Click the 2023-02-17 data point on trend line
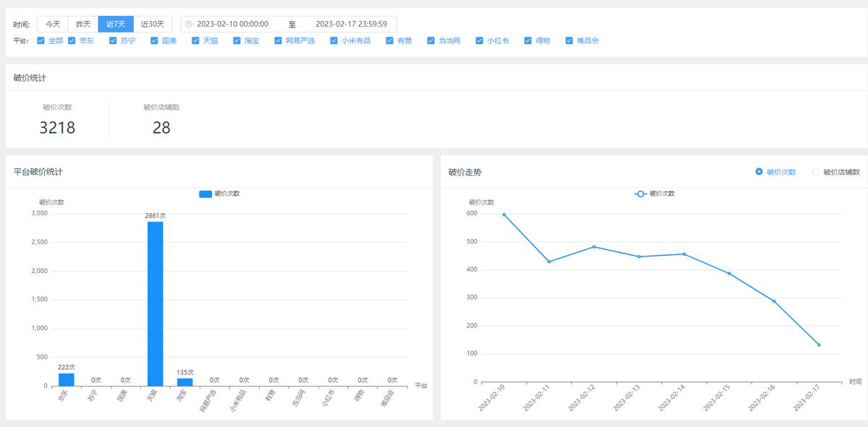The width and height of the screenshot is (868, 427). pos(819,345)
